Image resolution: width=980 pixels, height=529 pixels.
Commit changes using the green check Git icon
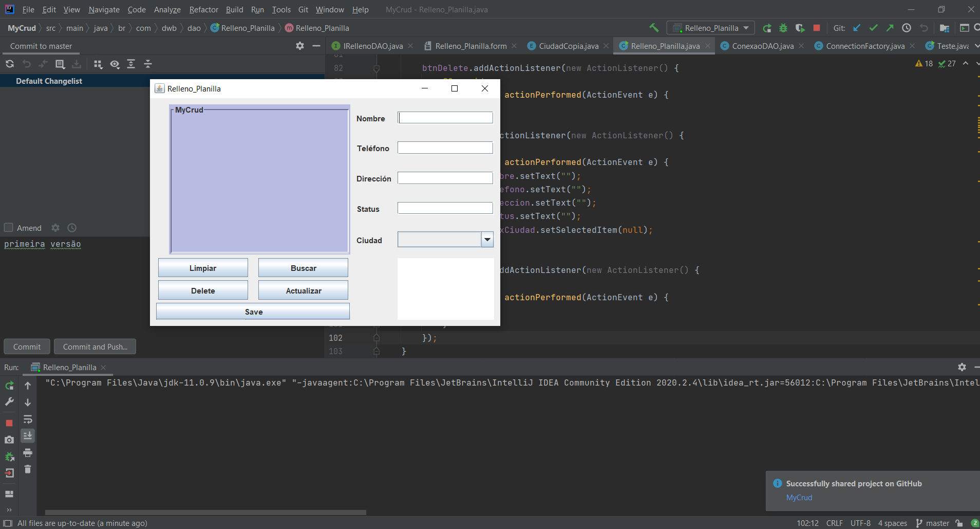tap(873, 28)
